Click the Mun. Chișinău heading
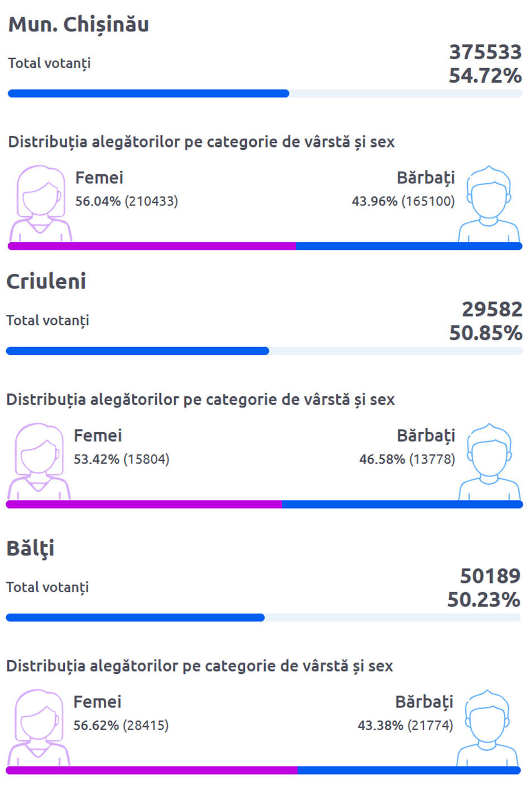This screenshot has width=531, height=812. tap(78, 24)
